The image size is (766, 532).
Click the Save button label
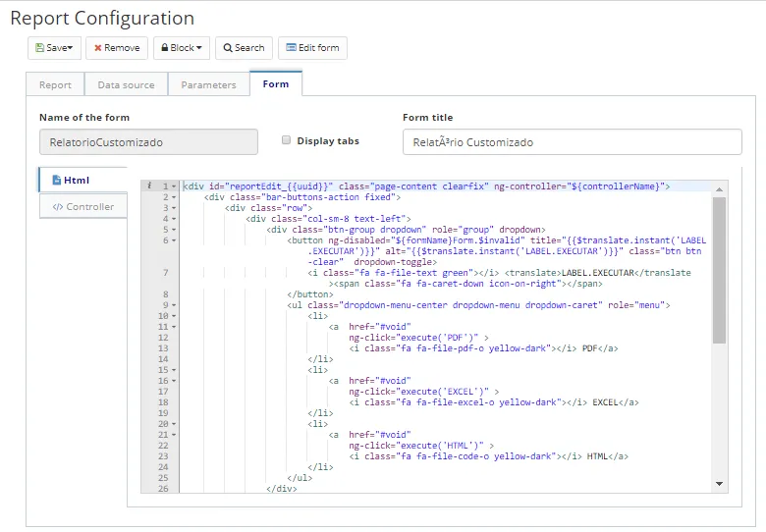pyautogui.click(x=57, y=48)
